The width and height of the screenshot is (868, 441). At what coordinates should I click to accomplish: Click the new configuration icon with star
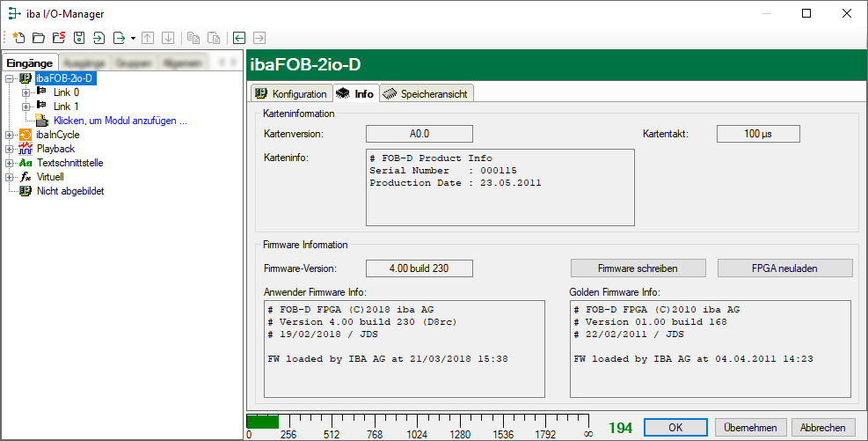pos(18,38)
